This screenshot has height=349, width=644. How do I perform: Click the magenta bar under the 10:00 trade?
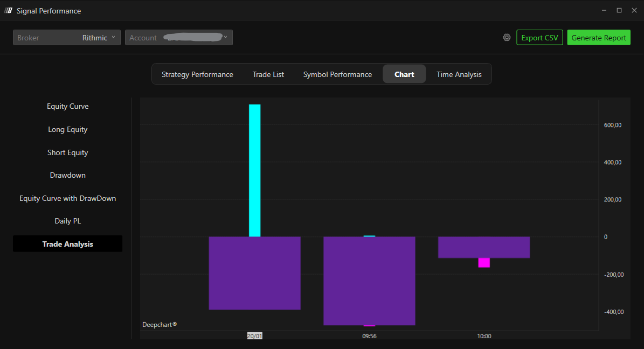coord(484,263)
